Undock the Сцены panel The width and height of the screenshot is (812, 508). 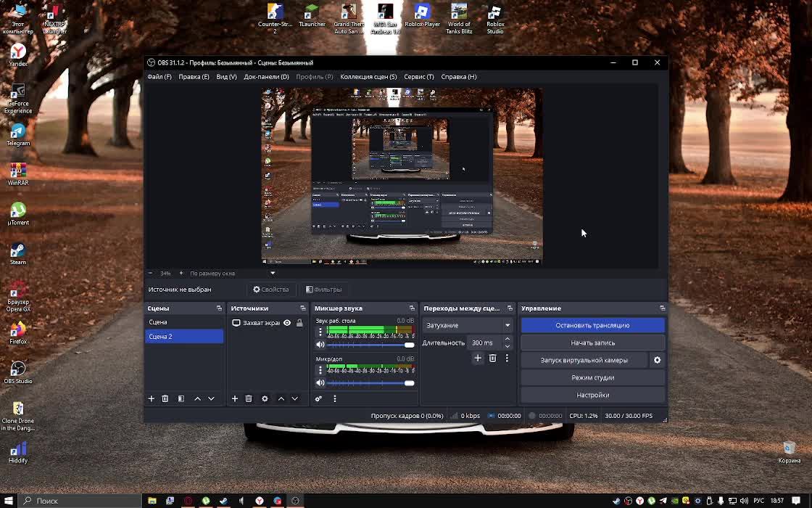click(x=219, y=308)
